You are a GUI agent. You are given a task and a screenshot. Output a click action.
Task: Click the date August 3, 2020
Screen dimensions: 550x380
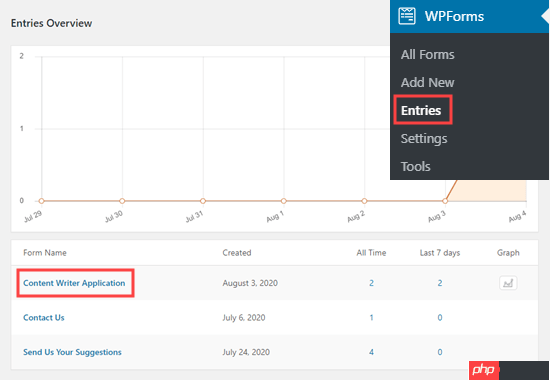(250, 283)
